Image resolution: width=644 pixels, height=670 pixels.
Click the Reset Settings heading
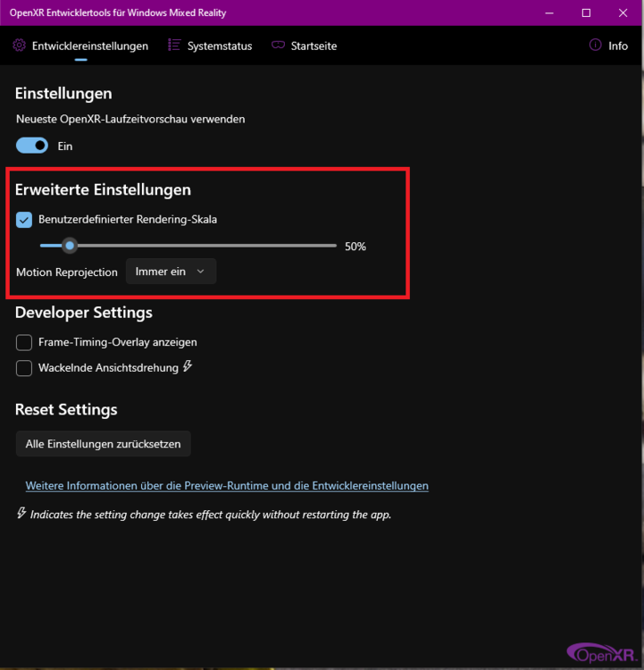pos(66,409)
